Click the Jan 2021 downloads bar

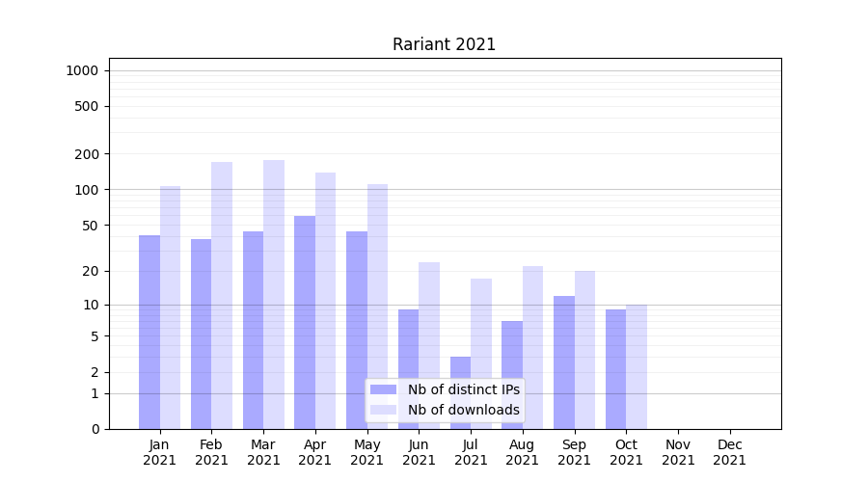(171, 307)
